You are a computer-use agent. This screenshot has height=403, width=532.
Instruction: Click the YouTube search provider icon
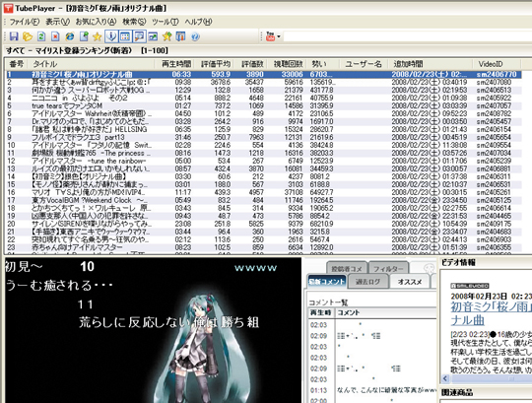click(x=270, y=36)
